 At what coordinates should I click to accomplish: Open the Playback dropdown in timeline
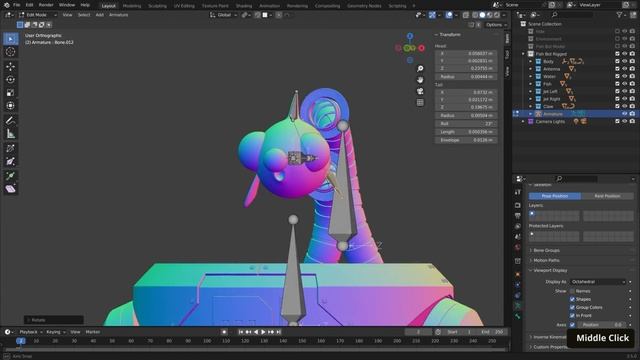pyautogui.click(x=31, y=332)
